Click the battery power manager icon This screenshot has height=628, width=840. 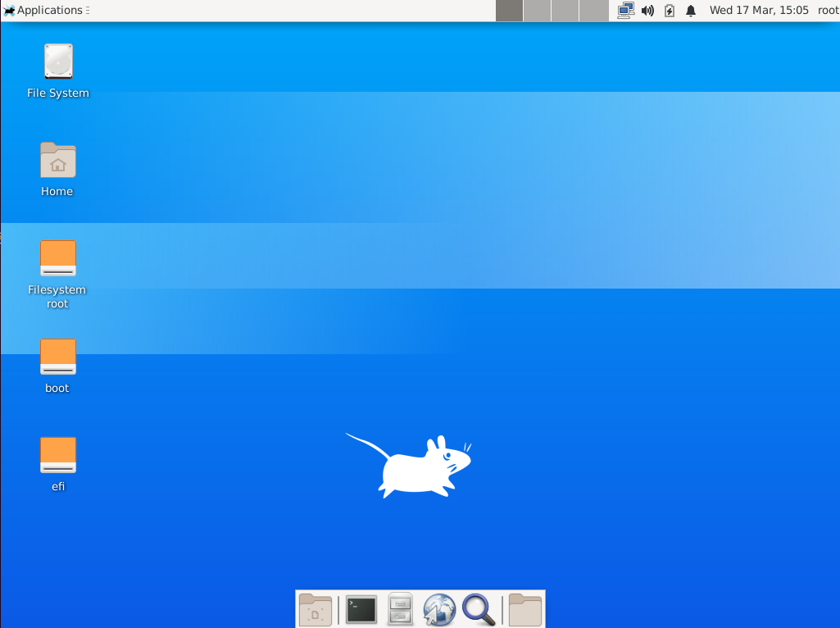[x=670, y=11]
